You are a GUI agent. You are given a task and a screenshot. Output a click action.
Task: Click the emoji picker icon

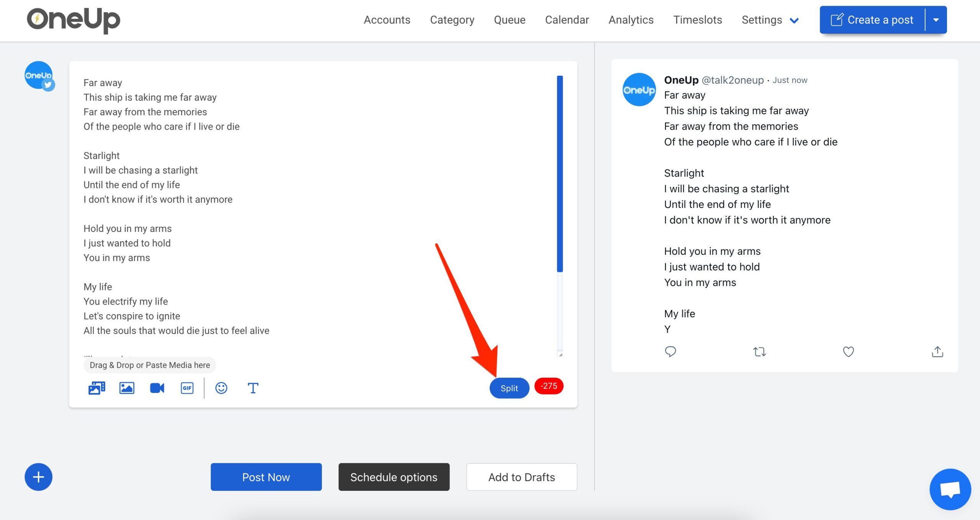coord(221,388)
